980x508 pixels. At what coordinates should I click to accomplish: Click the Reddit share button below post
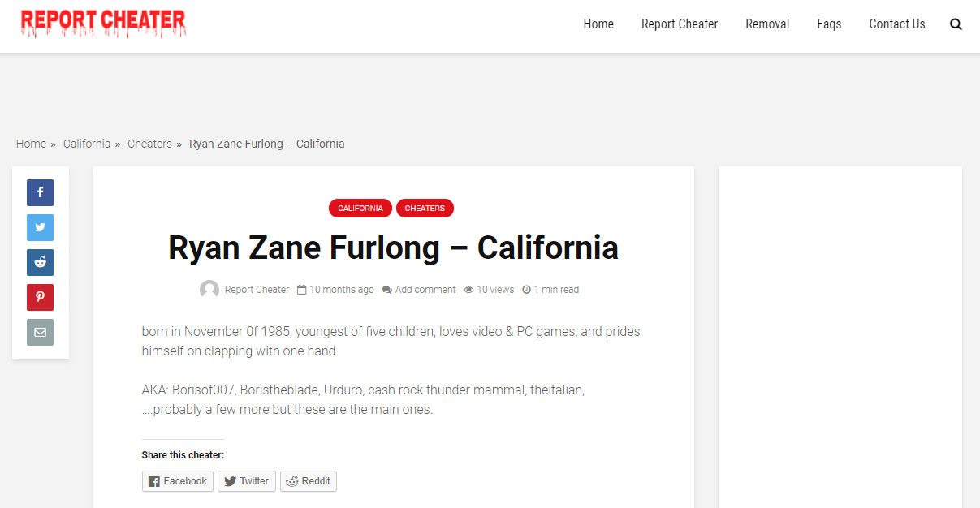coord(309,481)
